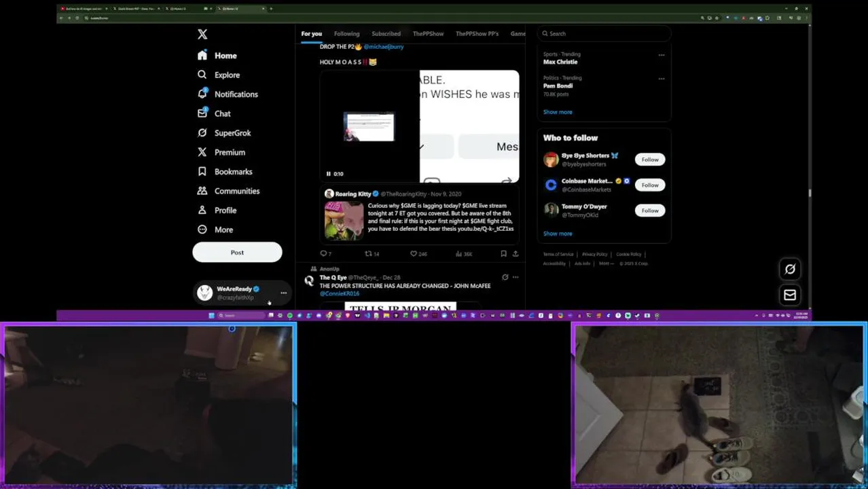The width and height of the screenshot is (868, 489).
Task: Open a new browser tab
Action: [271, 9]
